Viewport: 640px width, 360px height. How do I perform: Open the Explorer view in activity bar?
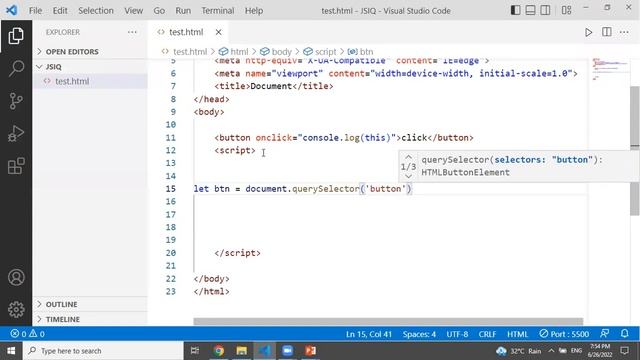pyautogui.click(x=16, y=36)
